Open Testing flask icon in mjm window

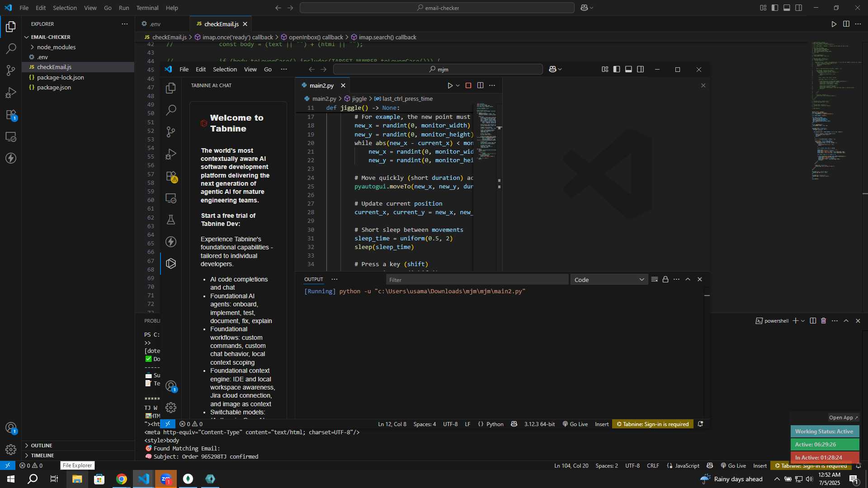pos(171,220)
